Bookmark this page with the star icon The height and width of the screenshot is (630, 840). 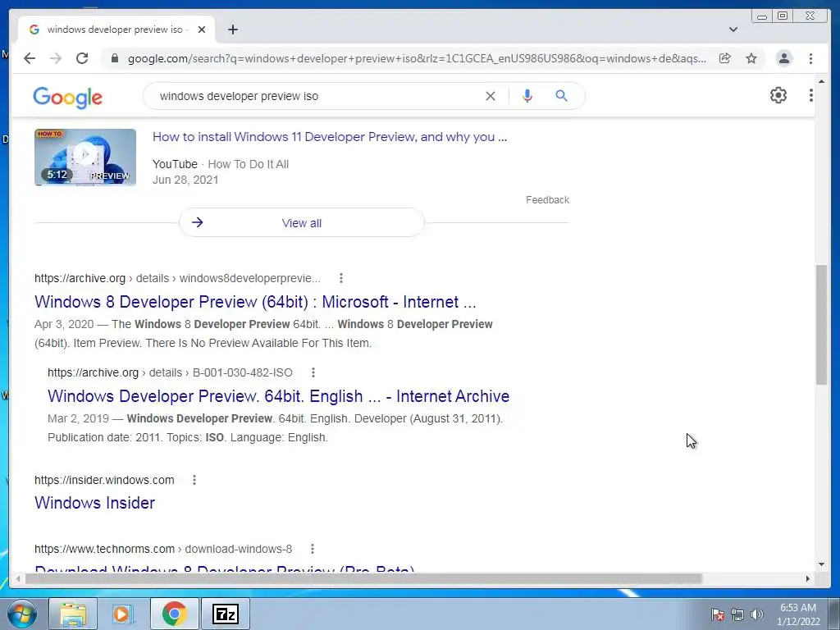click(x=751, y=58)
